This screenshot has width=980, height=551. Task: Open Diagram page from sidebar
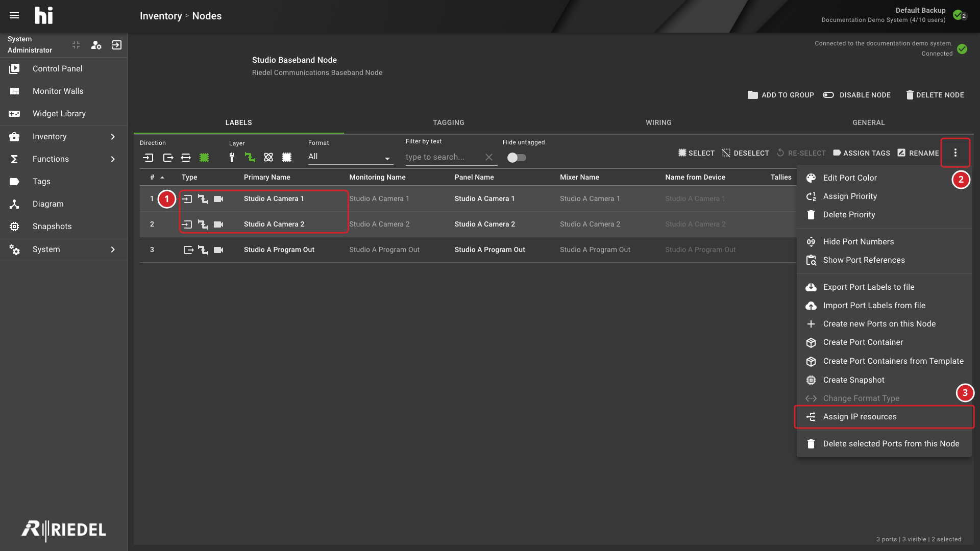point(64,204)
